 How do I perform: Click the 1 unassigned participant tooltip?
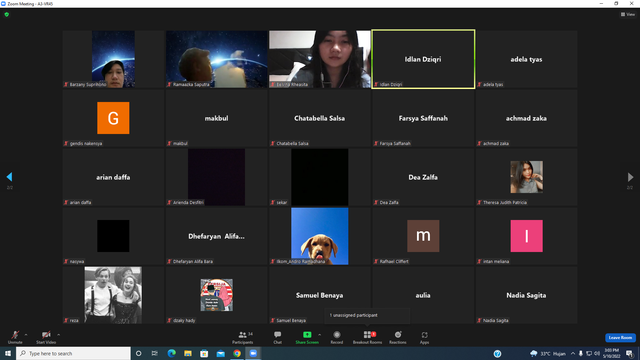pyautogui.click(x=367, y=316)
